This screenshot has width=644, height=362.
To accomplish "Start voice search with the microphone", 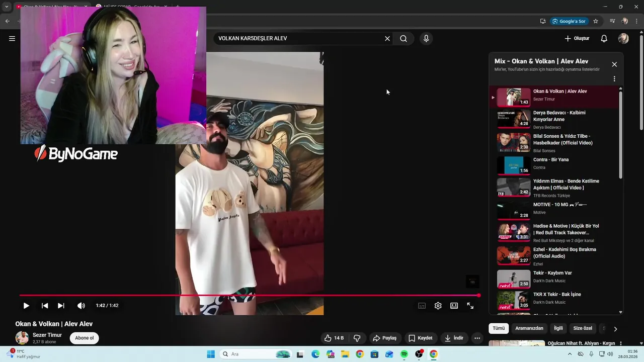I will click(x=426, y=38).
